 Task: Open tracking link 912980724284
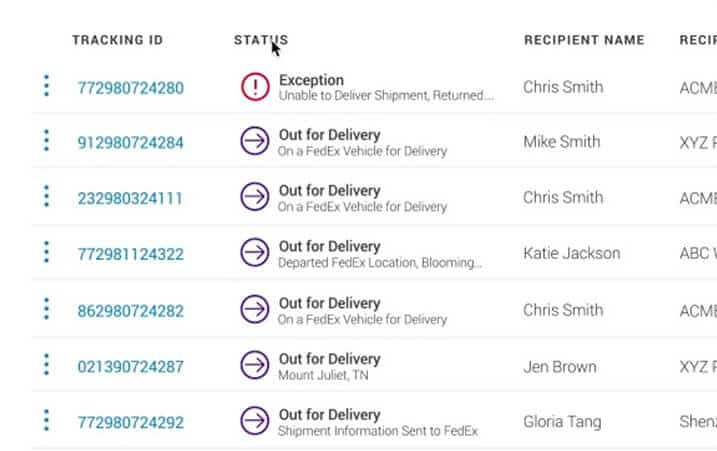[130, 143]
